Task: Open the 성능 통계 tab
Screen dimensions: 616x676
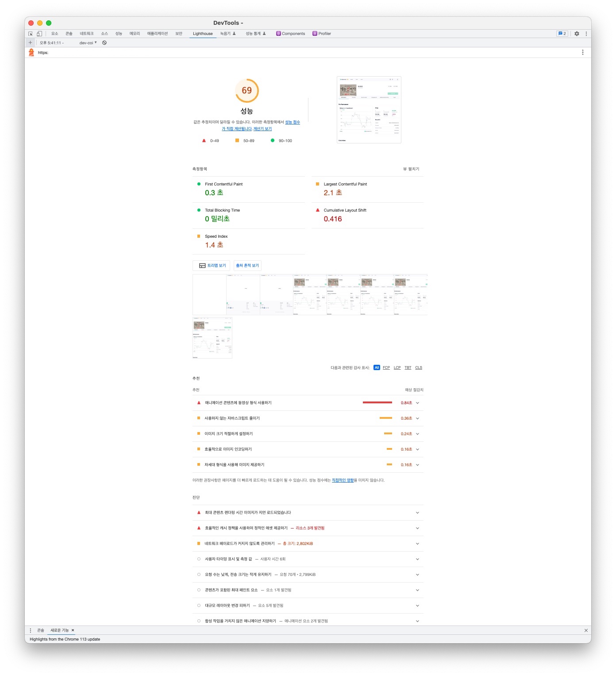Action: pos(256,34)
